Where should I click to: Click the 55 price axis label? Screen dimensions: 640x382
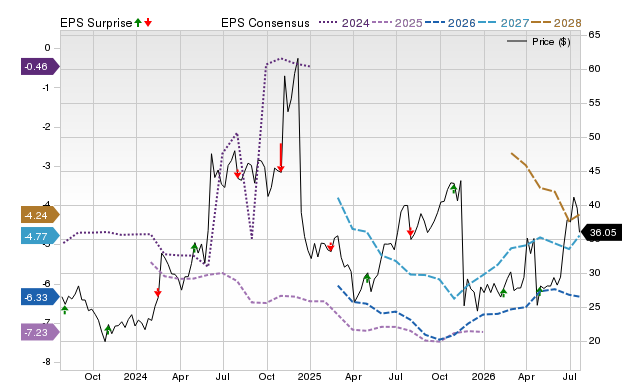click(x=594, y=102)
